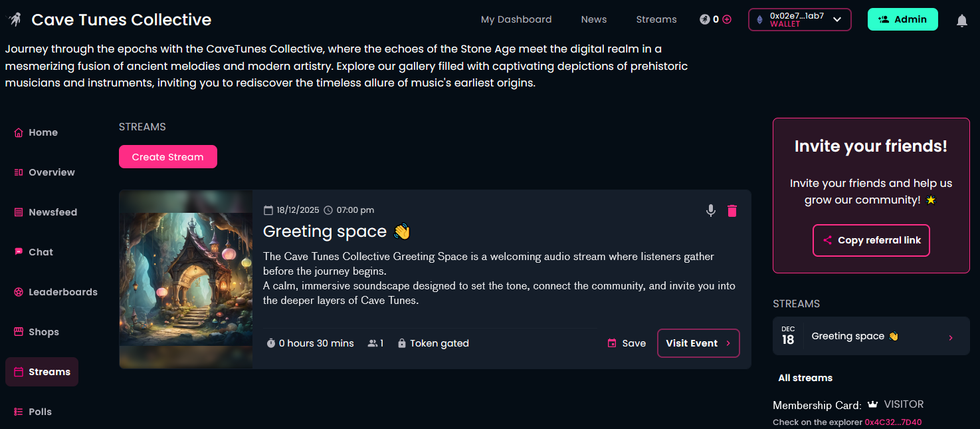Open the Admin panel button

coord(902,19)
